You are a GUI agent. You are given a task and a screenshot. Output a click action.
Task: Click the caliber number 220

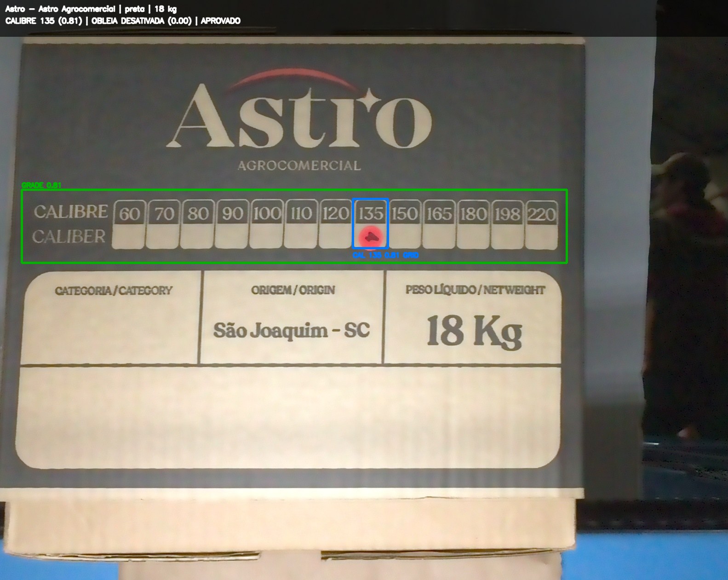pos(541,214)
